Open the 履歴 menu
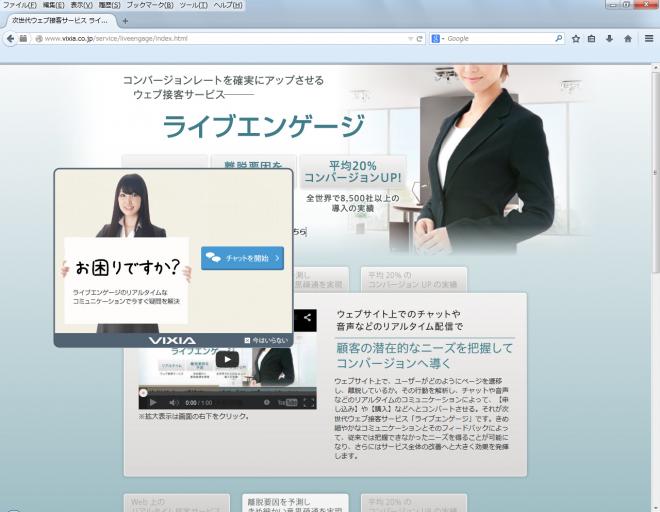Screen dimensions: 660x512 [109, 5]
